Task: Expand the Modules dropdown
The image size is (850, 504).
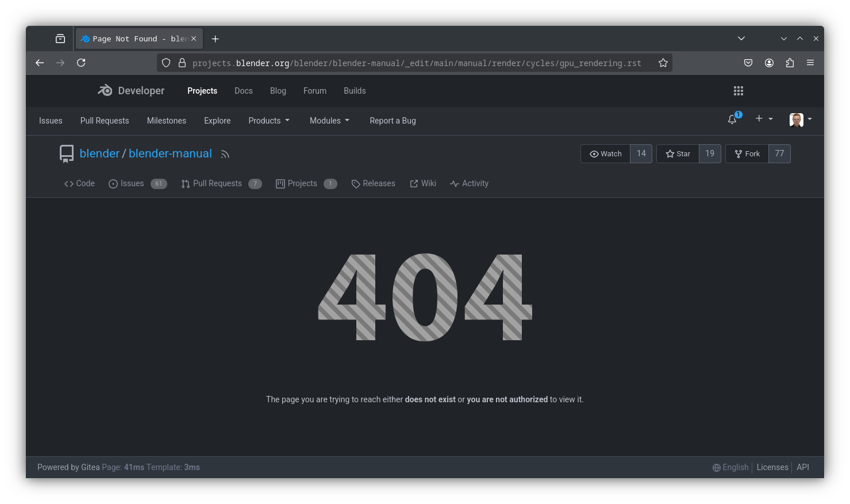Action: (x=329, y=121)
